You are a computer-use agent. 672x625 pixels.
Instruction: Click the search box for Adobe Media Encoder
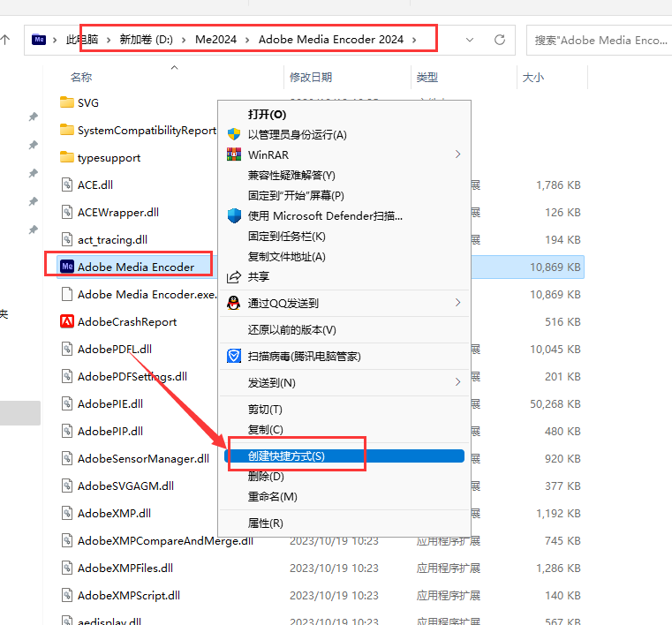click(600, 40)
